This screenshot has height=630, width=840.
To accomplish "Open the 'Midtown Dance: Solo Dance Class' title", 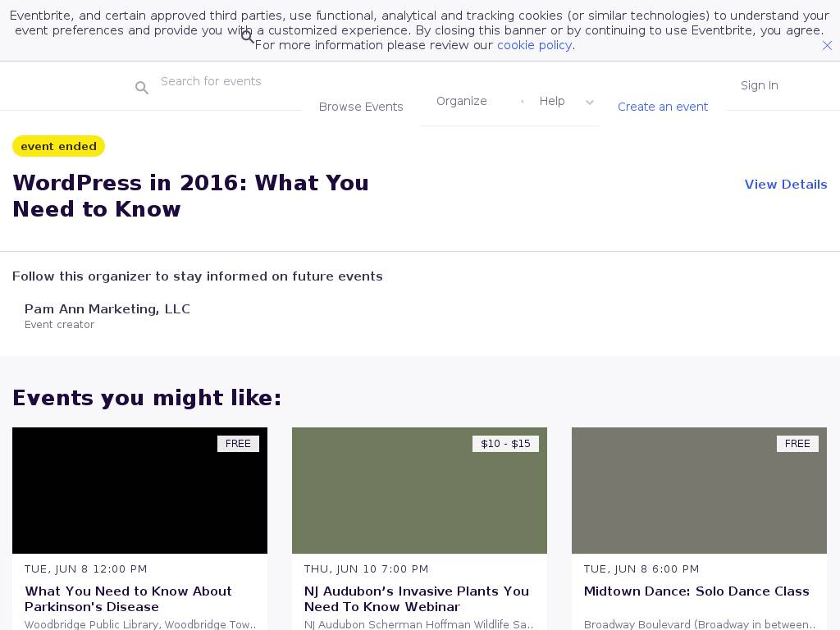I will [x=696, y=591].
